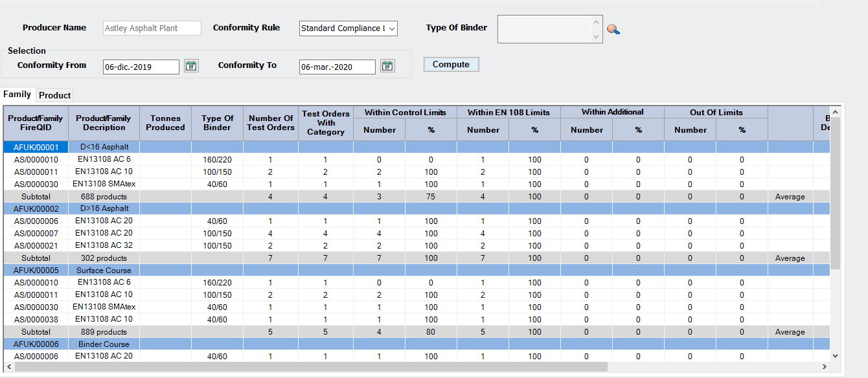Click the Within EN 108 Limits header
This screenshot has width=868, height=378.
pos(509,112)
